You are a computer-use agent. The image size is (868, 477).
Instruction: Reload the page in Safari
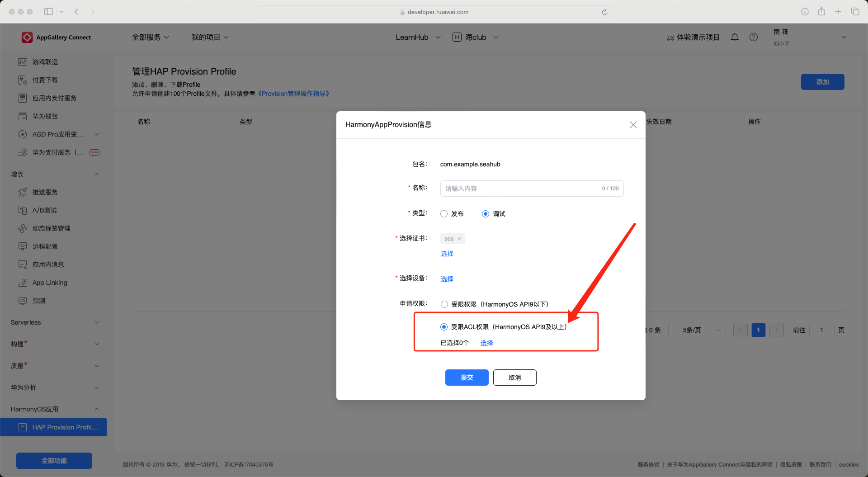click(604, 12)
